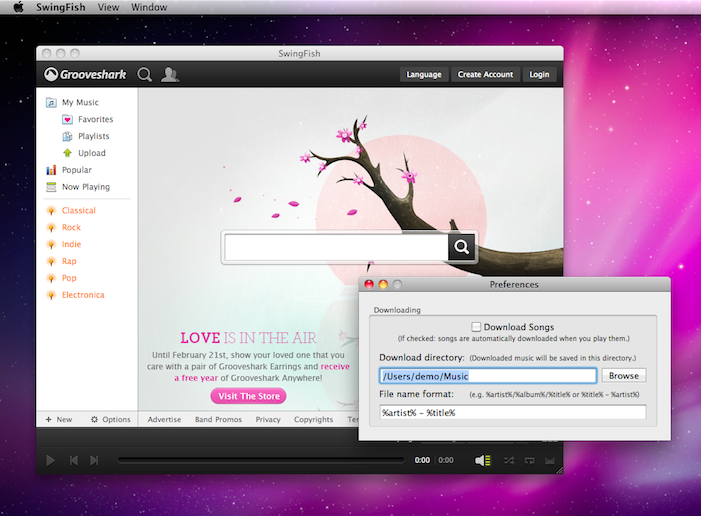Click the My Music note icon
701x516 pixels.
[x=51, y=102]
